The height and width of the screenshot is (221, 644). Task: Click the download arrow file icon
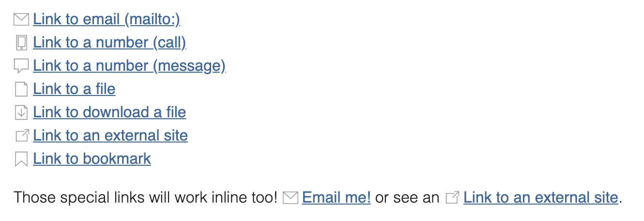tap(21, 112)
